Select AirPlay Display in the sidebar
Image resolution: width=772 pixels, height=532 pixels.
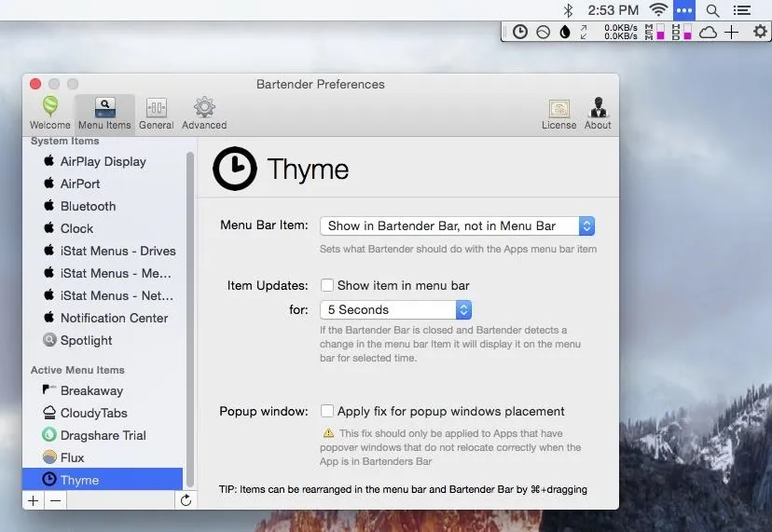[x=103, y=161]
